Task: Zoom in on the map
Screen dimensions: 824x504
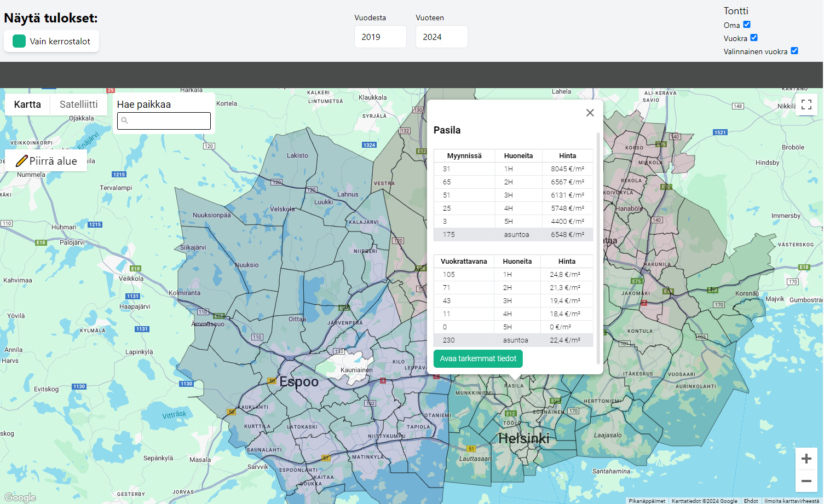Action: (x=806, y=459)
